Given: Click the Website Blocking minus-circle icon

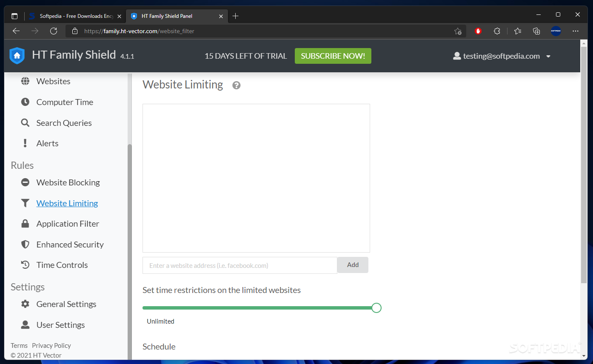Looking at the screenshot, I should pos(26,182).
